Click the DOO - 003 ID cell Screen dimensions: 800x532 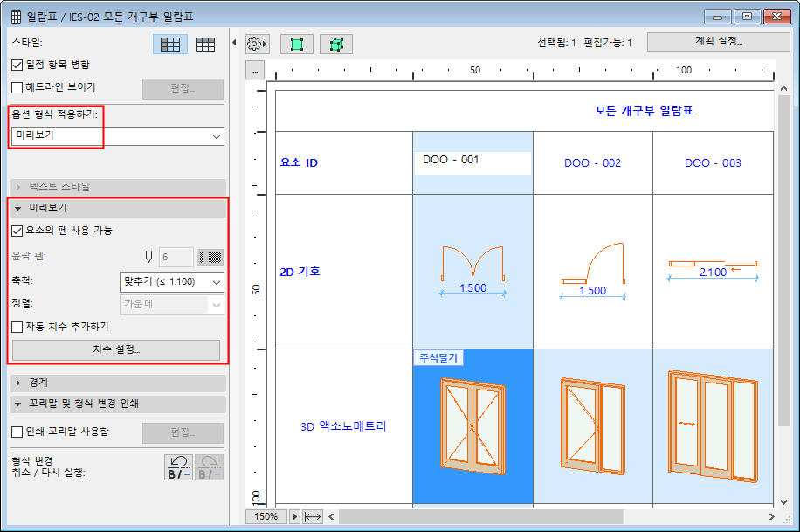coord(713,163)
